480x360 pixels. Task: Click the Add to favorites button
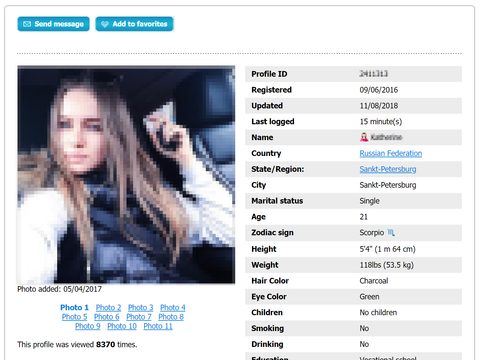134,24
